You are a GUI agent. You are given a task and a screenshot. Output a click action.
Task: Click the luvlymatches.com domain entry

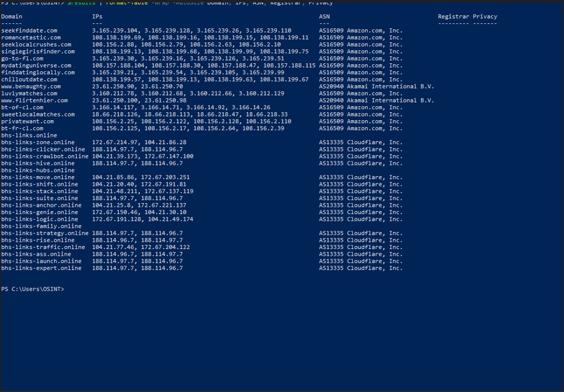(29, 93)
